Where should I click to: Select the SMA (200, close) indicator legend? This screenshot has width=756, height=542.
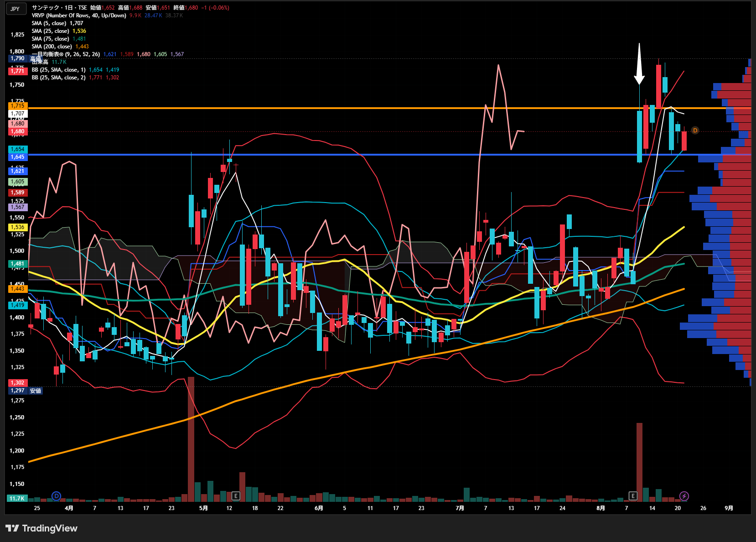click(x=52, y=47)
